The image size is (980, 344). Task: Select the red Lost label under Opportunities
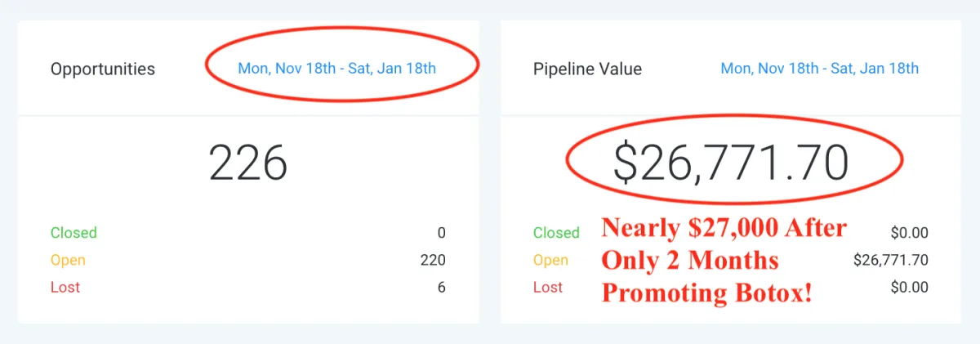click(x=65, y=288)
